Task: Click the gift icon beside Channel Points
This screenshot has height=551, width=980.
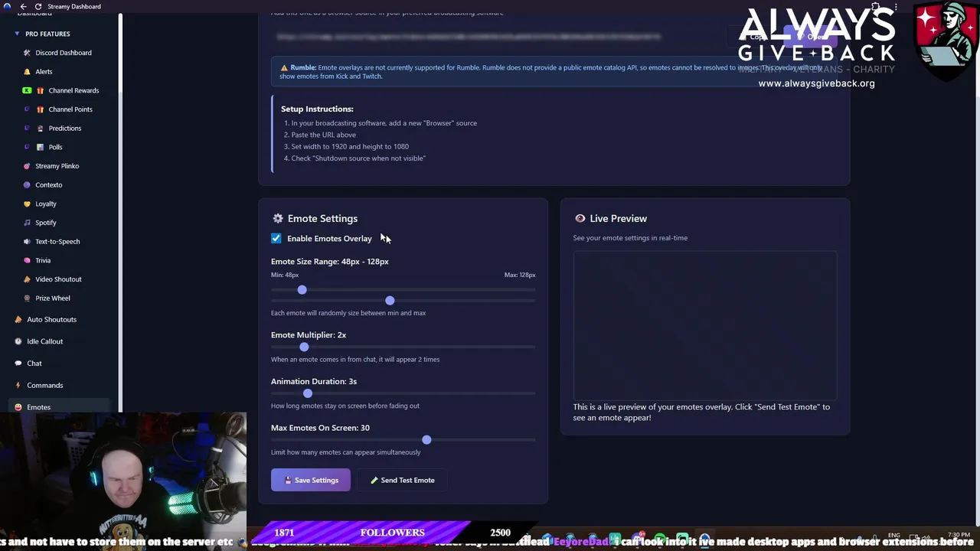Action: [41, 109]
